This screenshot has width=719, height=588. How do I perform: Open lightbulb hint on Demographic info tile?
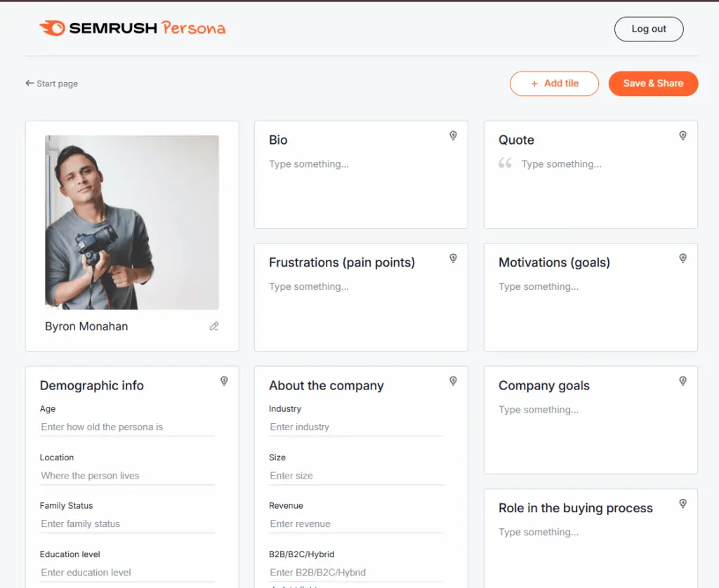click(x=224, y=381)
